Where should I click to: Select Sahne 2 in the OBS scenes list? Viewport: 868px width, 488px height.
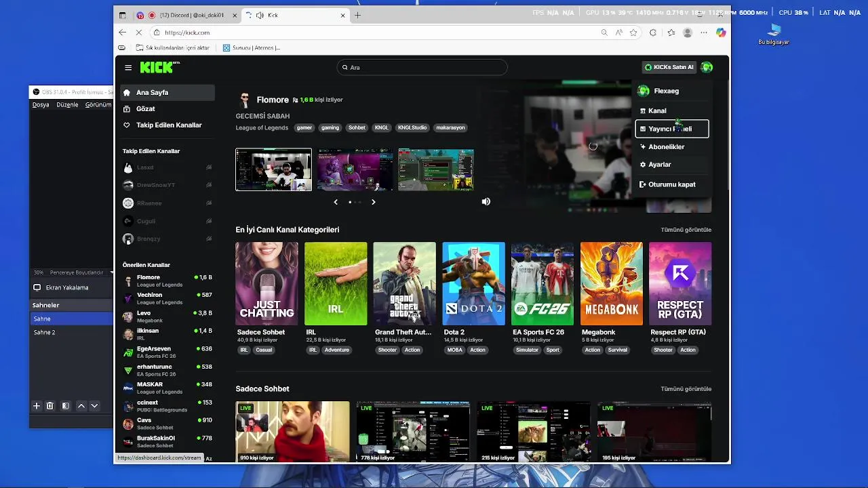coord(71,332)
